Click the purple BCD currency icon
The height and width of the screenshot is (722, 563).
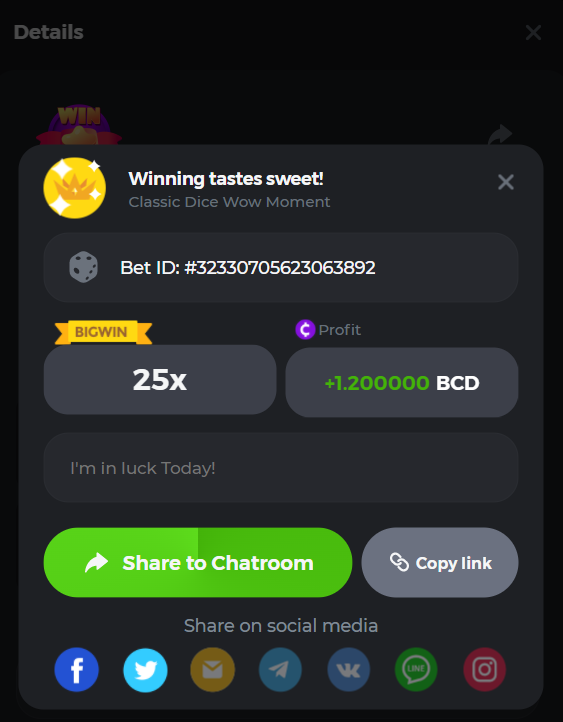click(305, 330)
